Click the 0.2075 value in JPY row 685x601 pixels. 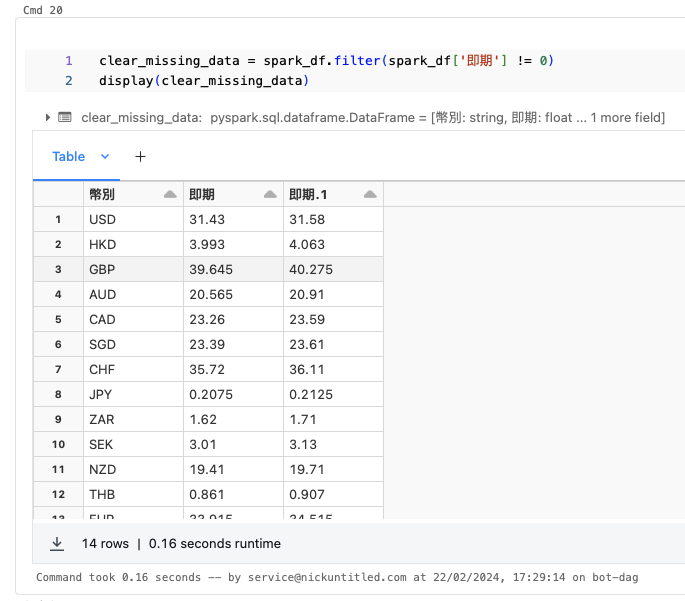pyautogui.click(x=211, y=394)
